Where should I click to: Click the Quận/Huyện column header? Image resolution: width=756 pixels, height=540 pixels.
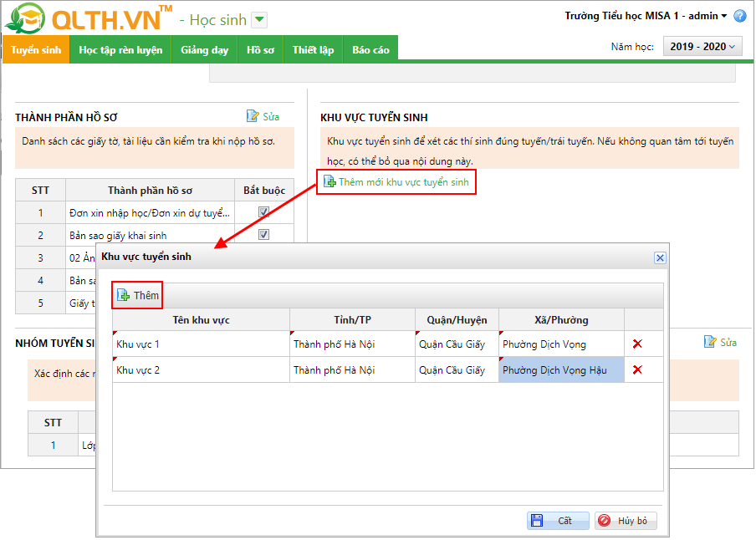[457, 319]
